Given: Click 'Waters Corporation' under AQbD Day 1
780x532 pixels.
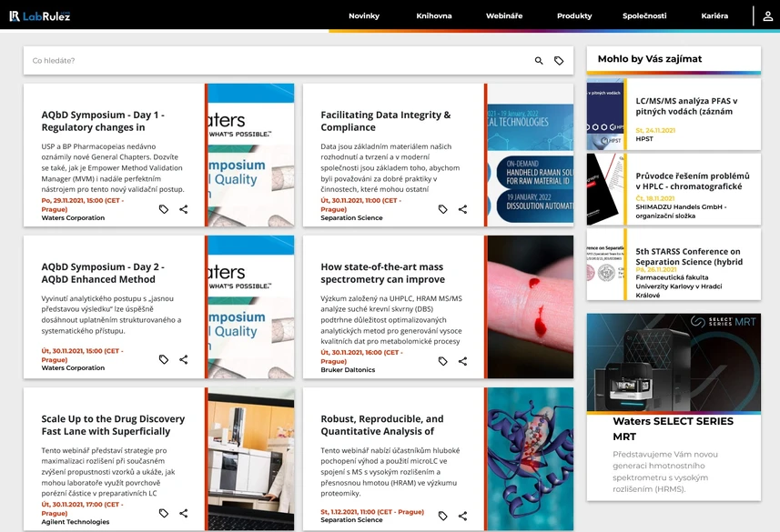Looking at the screenshot, I should tap(73, 217).
